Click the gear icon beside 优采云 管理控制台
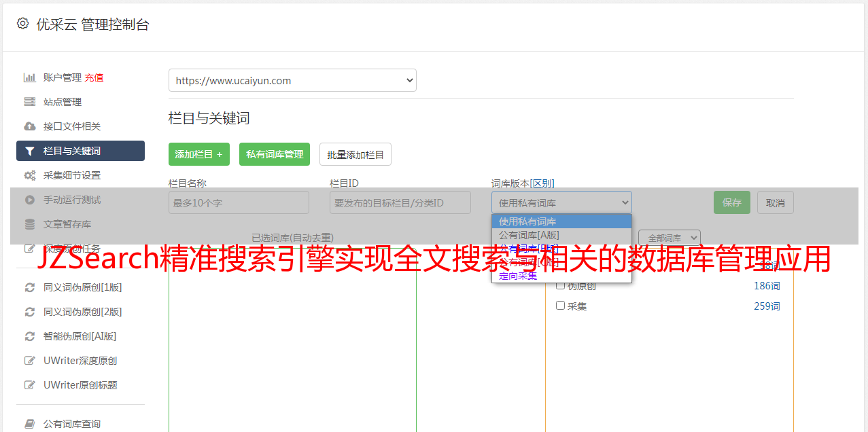 pyautogui.click(x=22, y=24)
